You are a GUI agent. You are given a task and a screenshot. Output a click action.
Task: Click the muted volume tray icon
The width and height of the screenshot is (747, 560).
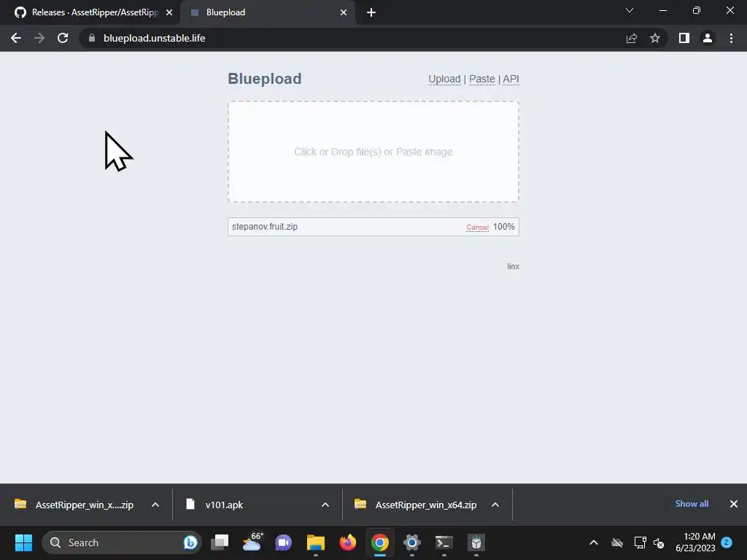click(x=659, y=542)
